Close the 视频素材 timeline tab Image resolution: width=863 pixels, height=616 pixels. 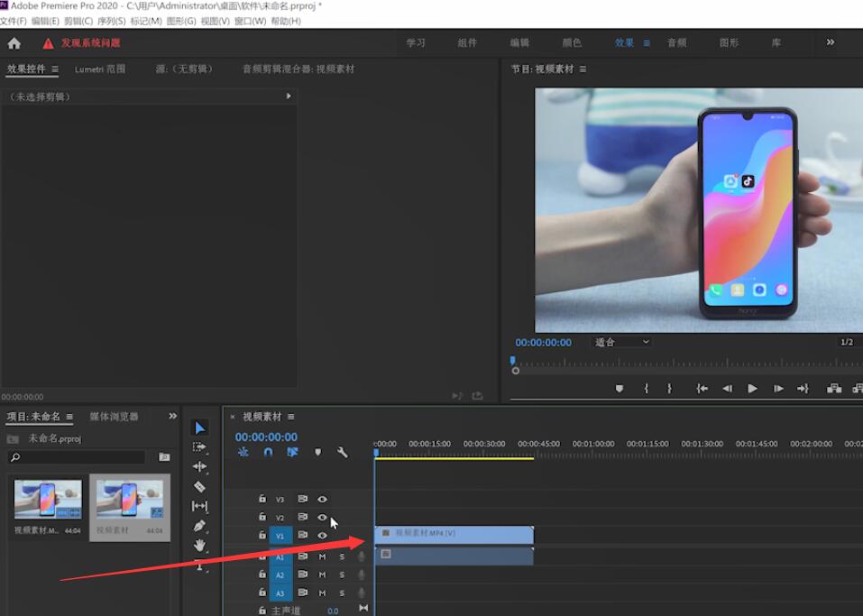(x=233, y=417)
